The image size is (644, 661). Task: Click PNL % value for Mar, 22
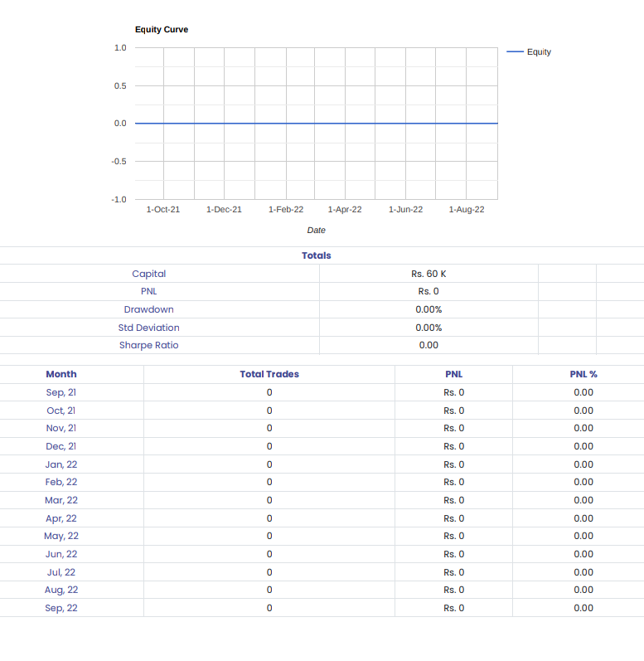click(x=583, y=500)
